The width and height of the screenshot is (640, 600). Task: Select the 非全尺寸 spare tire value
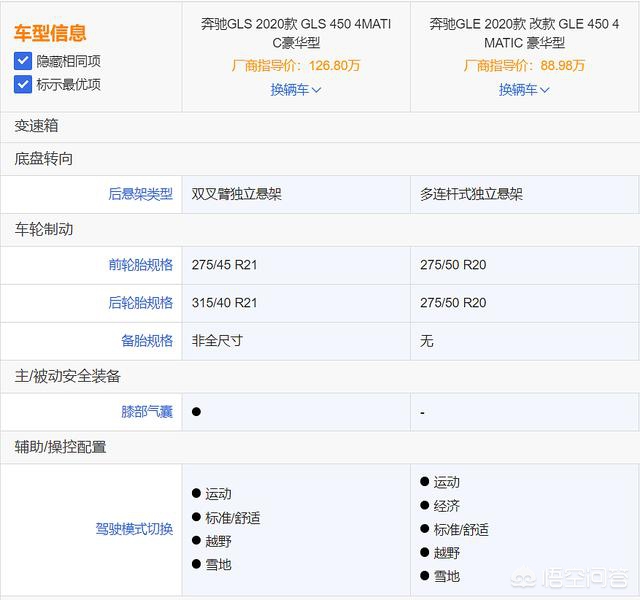pos(217,341)
